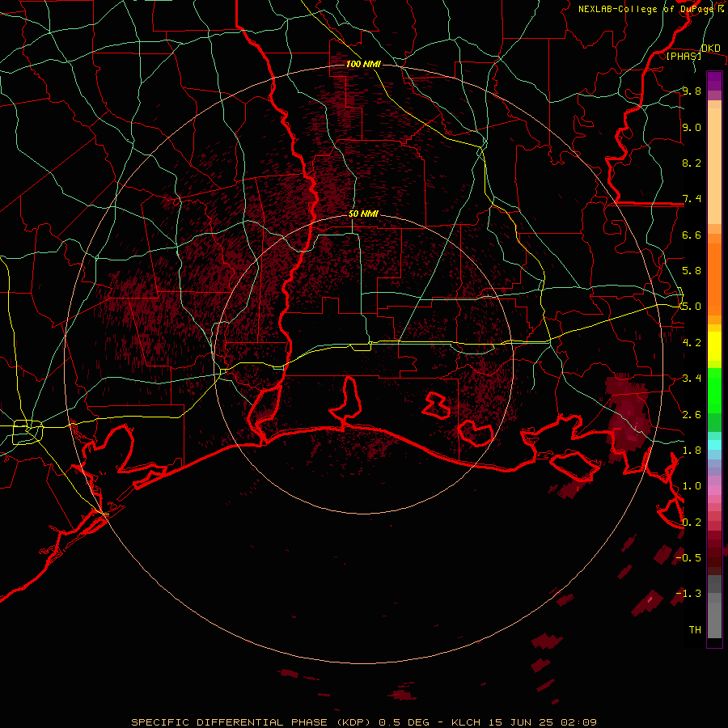Click the 0.2 value on the color scale
Screen dimensions: 728x728
pyautogui.click(x=692, y=523)
